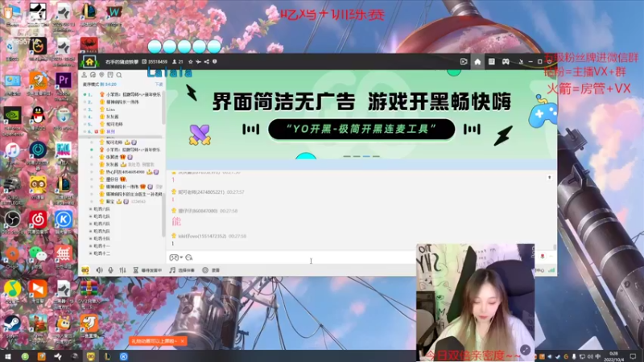Open the WinRAR archive desktop icon

(x=89, y=289)
